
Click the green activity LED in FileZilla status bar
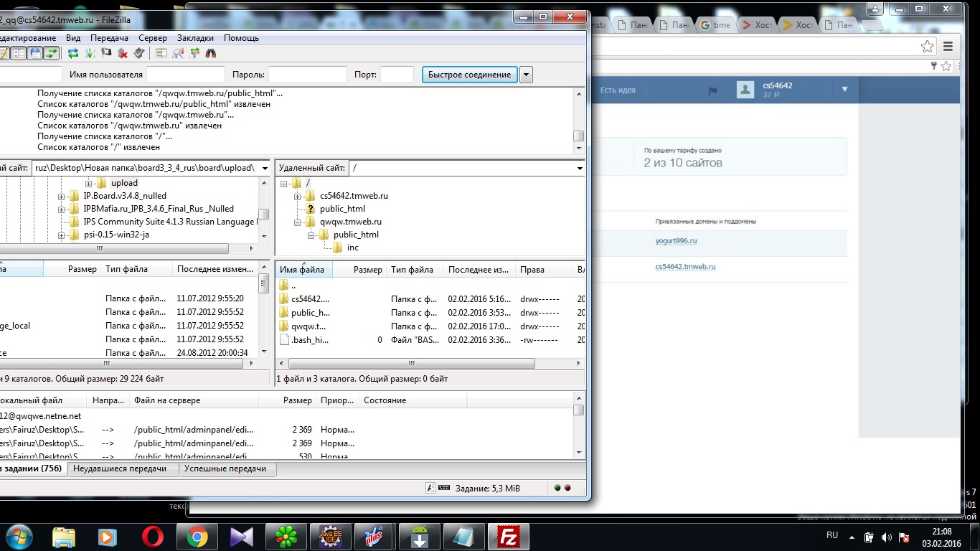(557, 488)
